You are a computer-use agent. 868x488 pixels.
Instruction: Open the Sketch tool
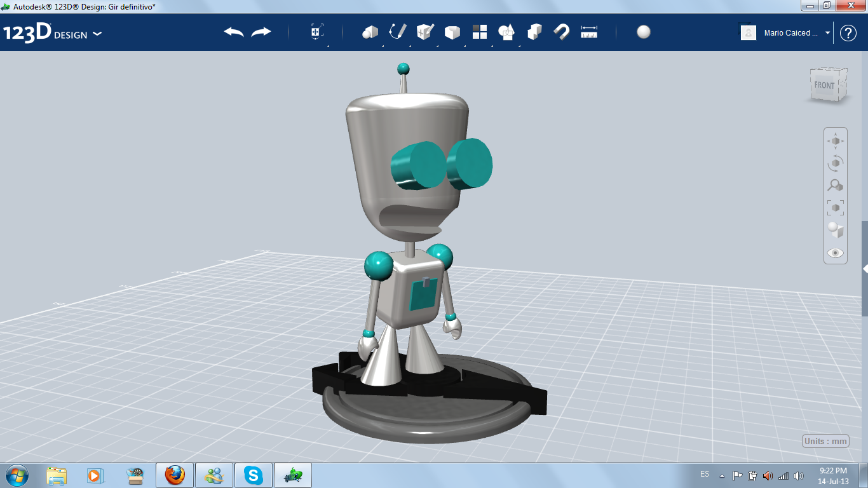pyautogui.click(x=398, y=32)
